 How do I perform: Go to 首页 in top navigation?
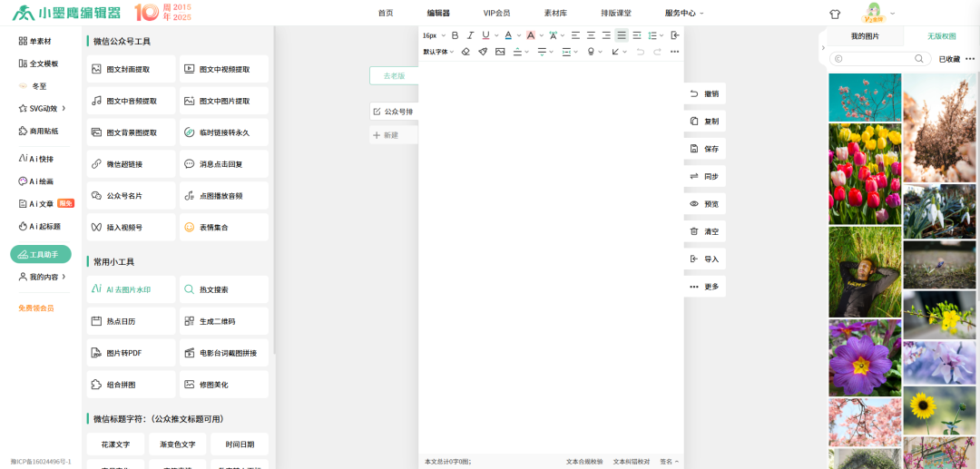tap(386, 13)
